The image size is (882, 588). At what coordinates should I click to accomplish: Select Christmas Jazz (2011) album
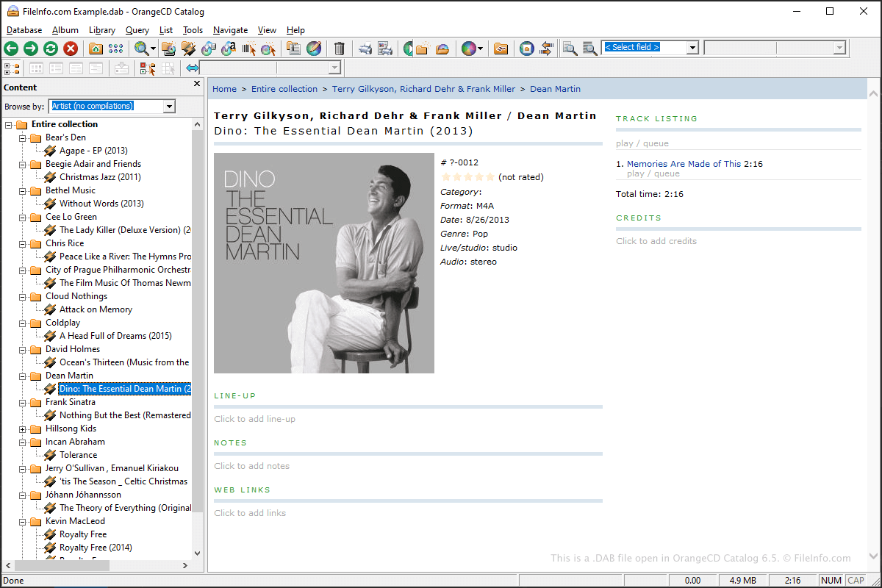(100, 177)
